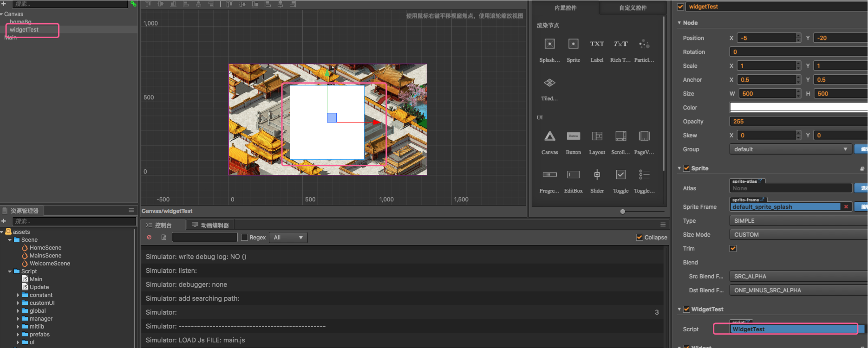Open the console log file
This screenshot has width=868, height=348.
[x=164, y=237]
